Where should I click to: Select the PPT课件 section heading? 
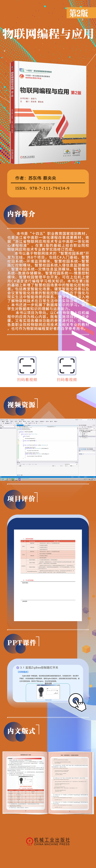point(22,643)
